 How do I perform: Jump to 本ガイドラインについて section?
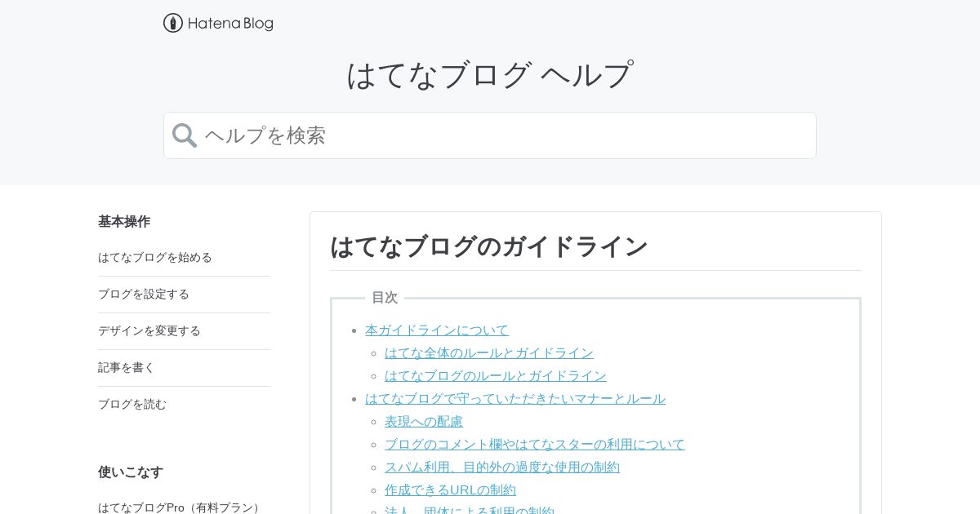point(437,330)
